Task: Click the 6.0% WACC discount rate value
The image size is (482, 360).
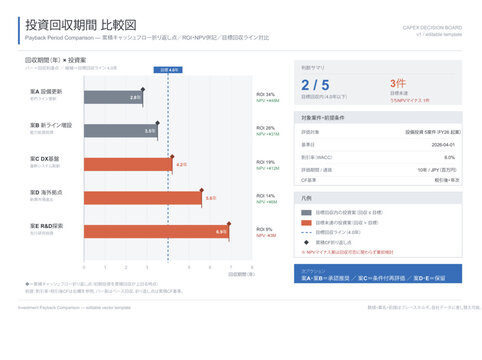Action: tap(449, 157)
